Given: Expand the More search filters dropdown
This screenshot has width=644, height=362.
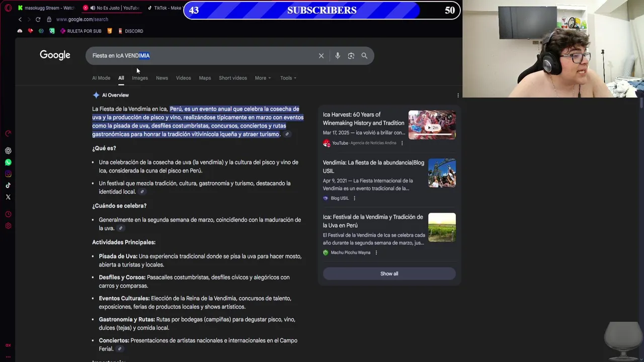Looking at the screenshot, I should click(x=263, y=78).
